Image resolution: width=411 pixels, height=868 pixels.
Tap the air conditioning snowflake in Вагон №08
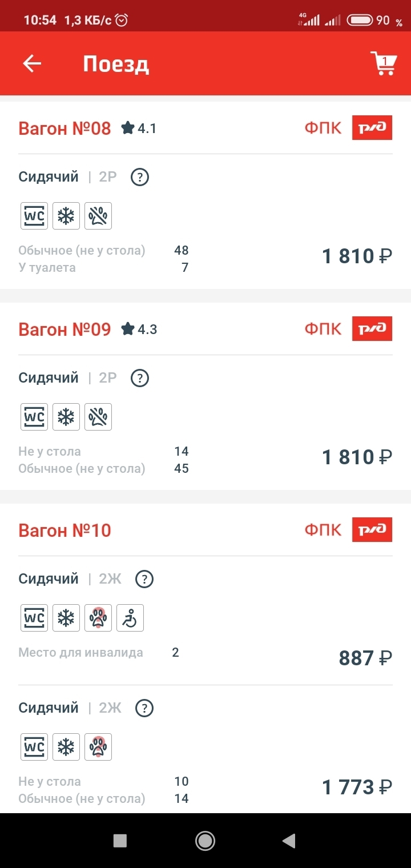click(66, 216)
